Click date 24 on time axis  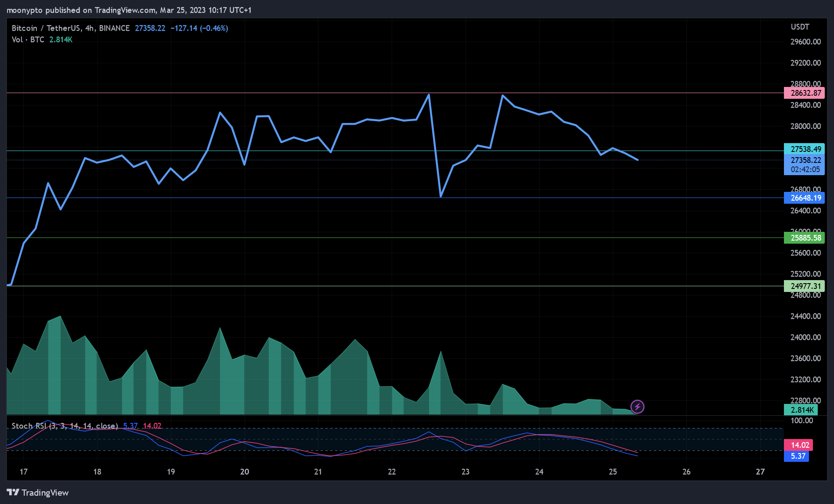pyautogui.click(x=539, y=472)
